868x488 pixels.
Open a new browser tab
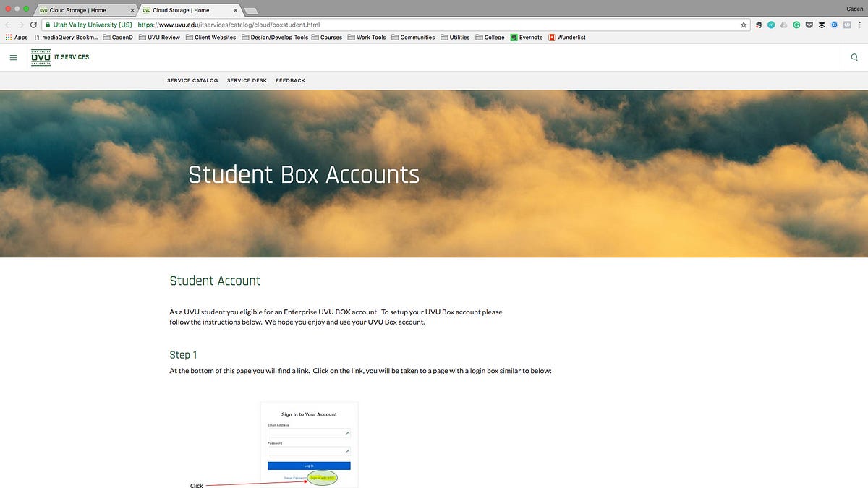pos(252,11)
